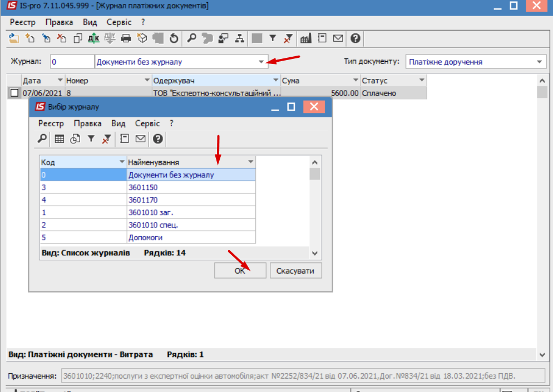Click the remove filter icon in main toolbar
The image size is (553, 392).
pos(288,38)
